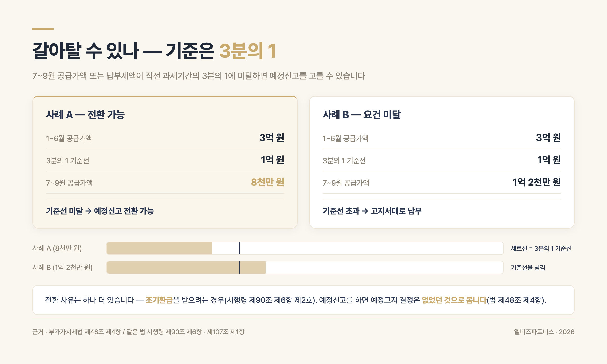Click '기준선 초과 → 고지서대로 납부' conclusion
Screen dimensions: 607x364
(372, 211)
